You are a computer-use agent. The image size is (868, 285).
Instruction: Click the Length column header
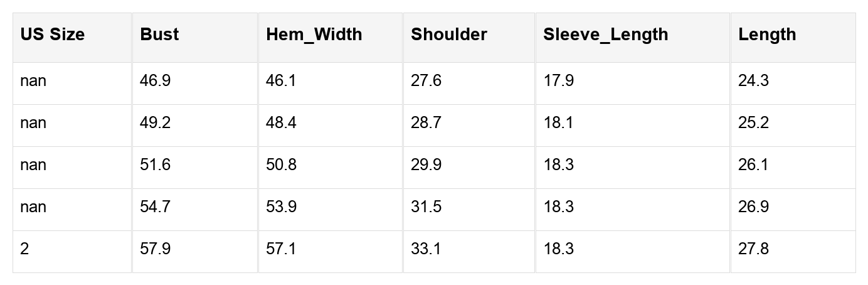click(767, 35)
